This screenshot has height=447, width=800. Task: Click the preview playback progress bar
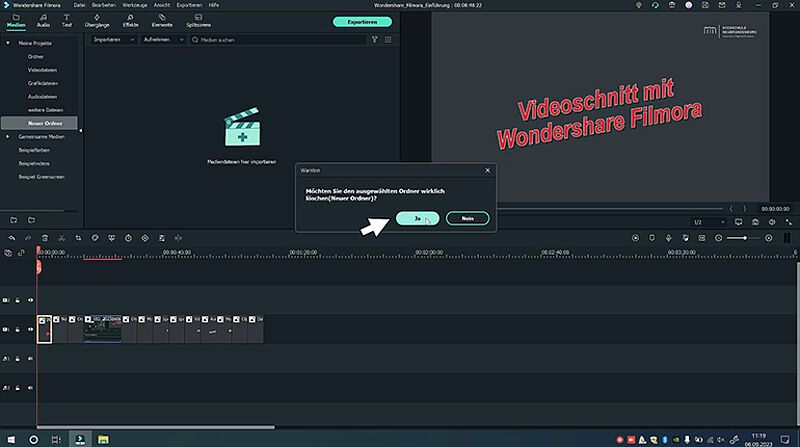[610, 209]
